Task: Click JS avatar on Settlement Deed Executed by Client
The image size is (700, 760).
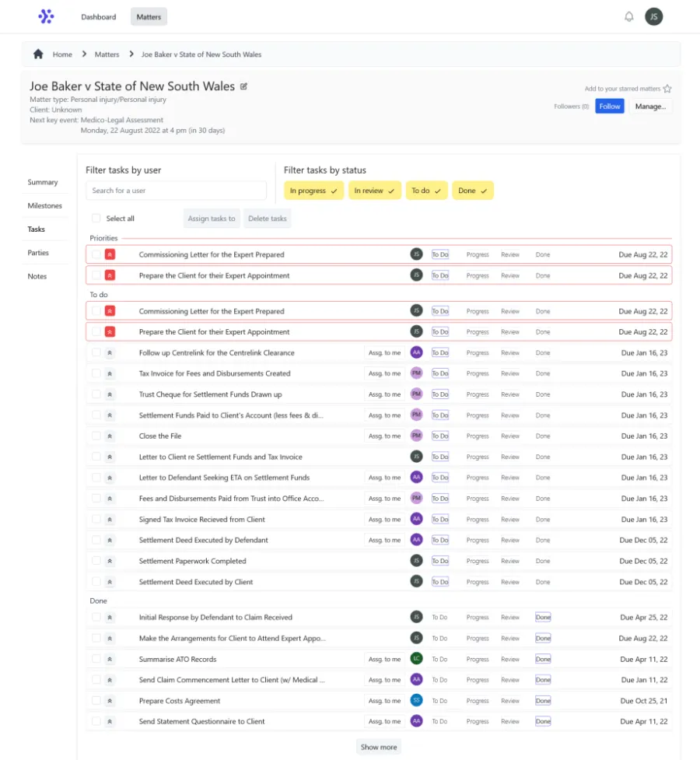Action: pyautogui.click(x=416, y=581)
